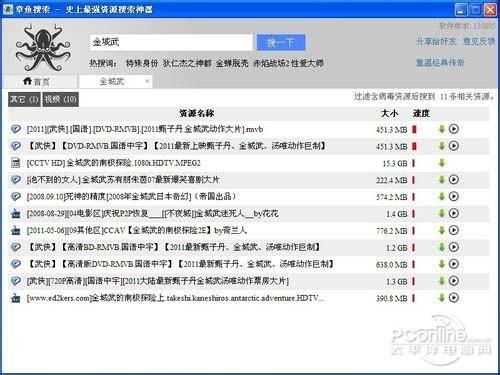500x375 pixels.
Task: Download the [CCTV HD] 1080i HDTV MPEG2 resource
Action: click(442, 163)
